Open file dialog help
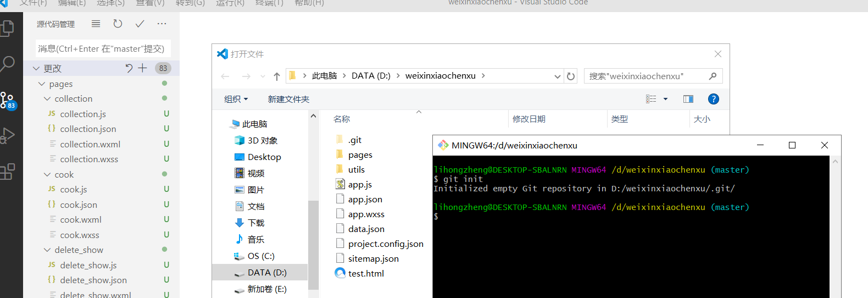 coord(714,99)
